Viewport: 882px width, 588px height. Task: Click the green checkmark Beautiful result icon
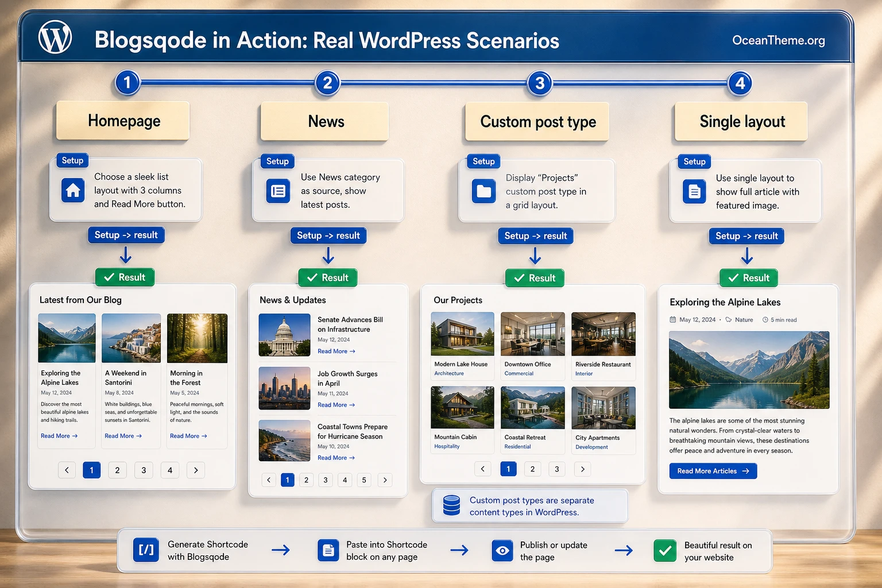pos(665,551)
